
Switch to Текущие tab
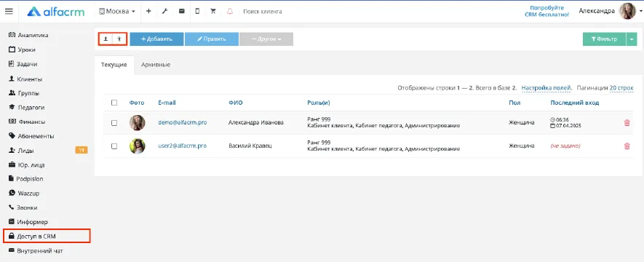pos(114,65)
